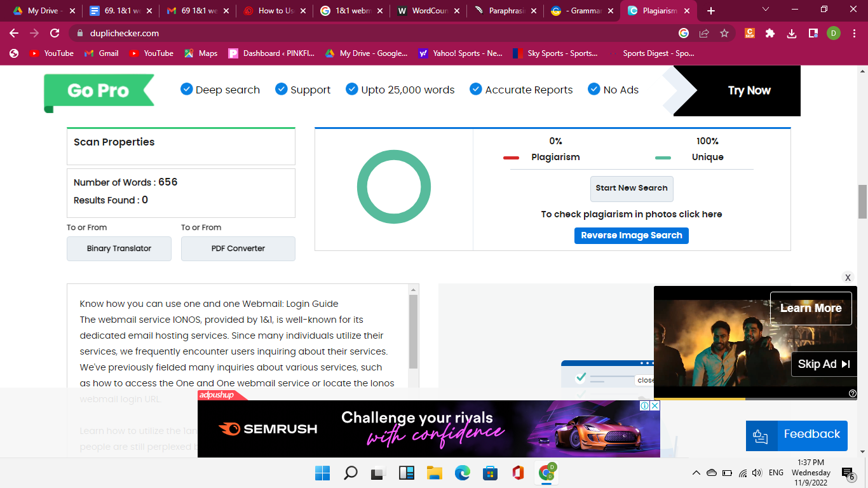Show hidden system tray icons
Viewport: 868px width, 488px height.
coord(696,473)
